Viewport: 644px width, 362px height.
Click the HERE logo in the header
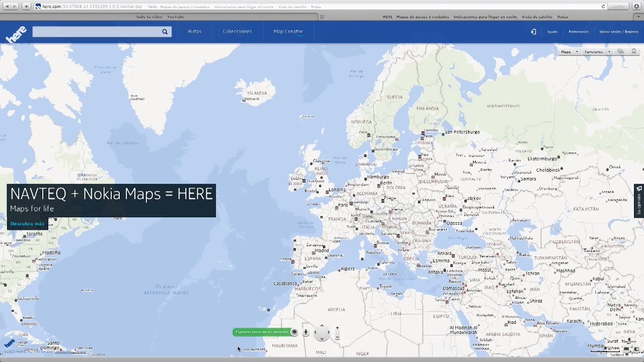16,34
